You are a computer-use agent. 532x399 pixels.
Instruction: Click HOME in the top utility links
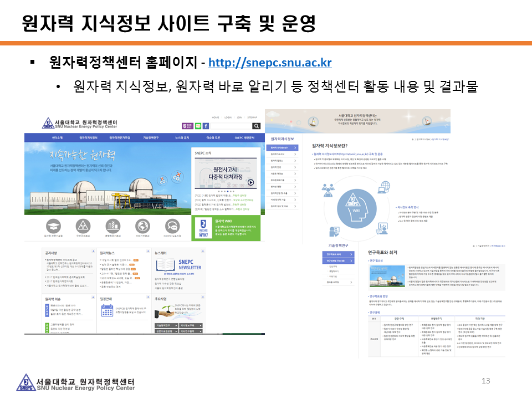[216, 117]
